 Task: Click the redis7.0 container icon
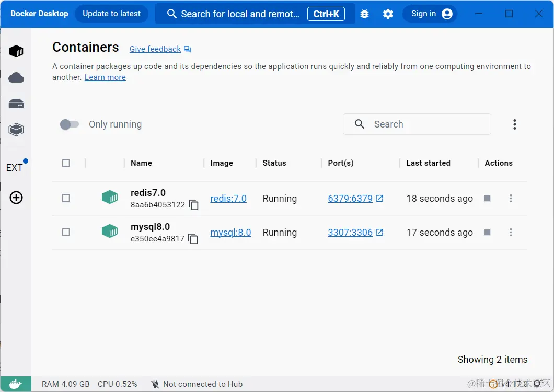[x=110, y=197]
